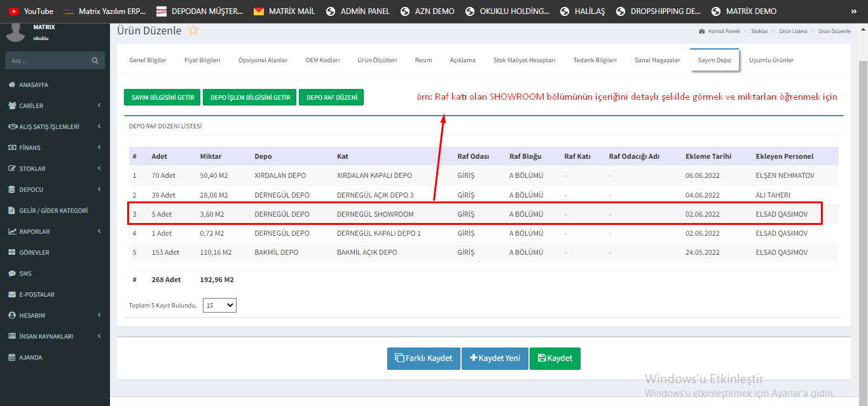Image resolution: width=868 pixels, height=406 pixels.
Task: Click GELİR / GİDER KATEGORİ sidebar item
Action: point(53,210)
